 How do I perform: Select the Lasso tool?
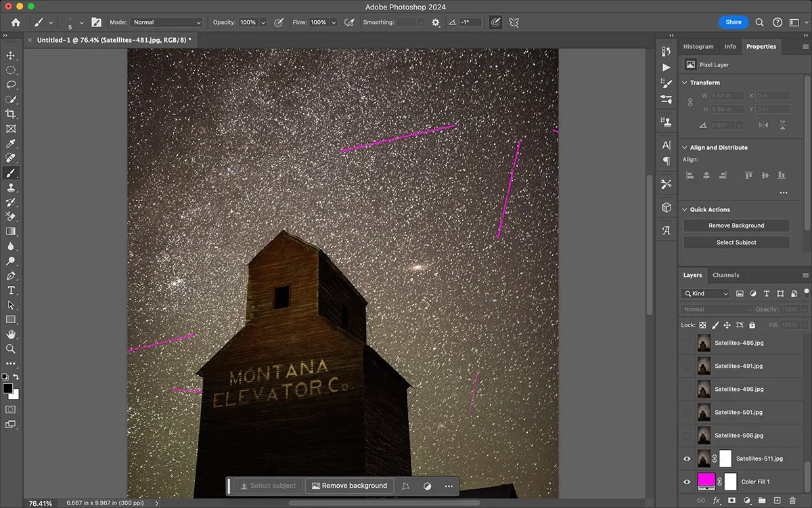pyautogui.click(x=11, y=85)
